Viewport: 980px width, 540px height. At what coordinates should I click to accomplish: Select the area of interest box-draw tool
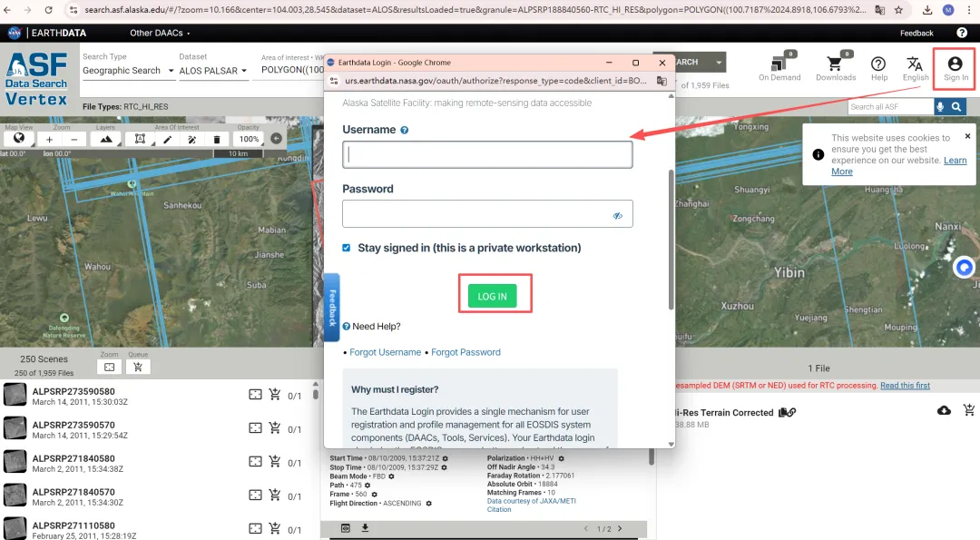140,139
